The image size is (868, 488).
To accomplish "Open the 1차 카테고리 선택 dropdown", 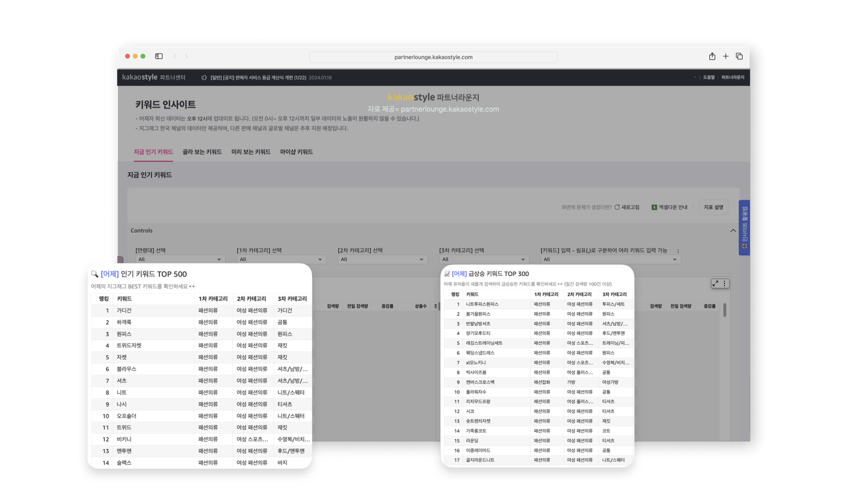I will point(281,259).
